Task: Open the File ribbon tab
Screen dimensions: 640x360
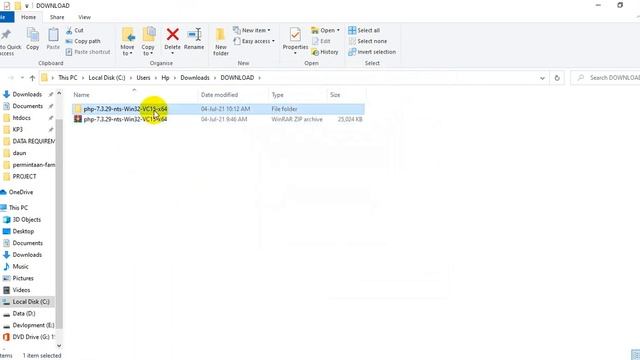Action: [6, 17]
